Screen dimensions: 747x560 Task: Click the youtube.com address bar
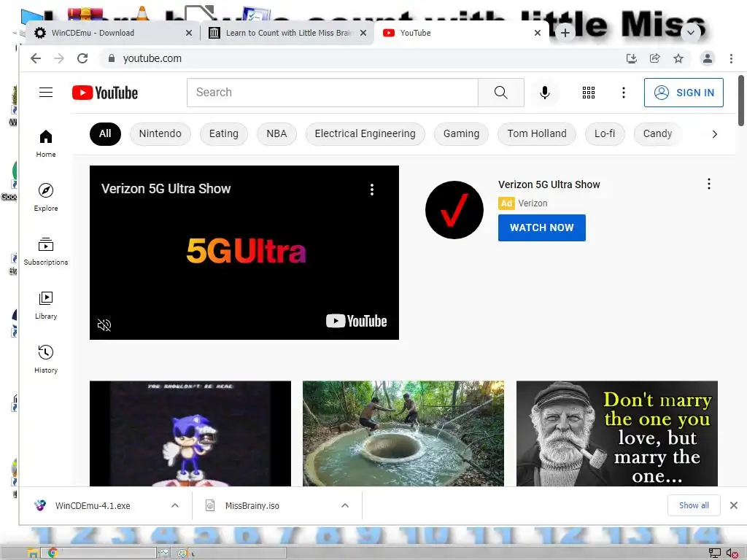click(362, 58)
